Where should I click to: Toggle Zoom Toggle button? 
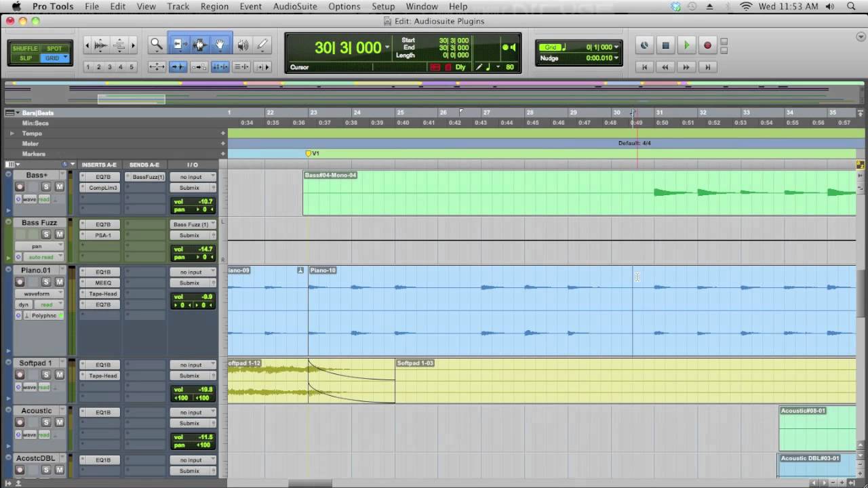tap(157, 66)
